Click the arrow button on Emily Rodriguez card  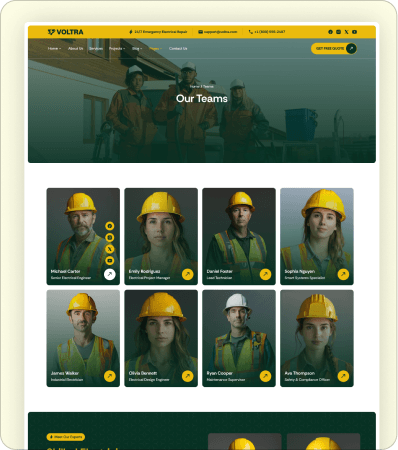(188, 274)
